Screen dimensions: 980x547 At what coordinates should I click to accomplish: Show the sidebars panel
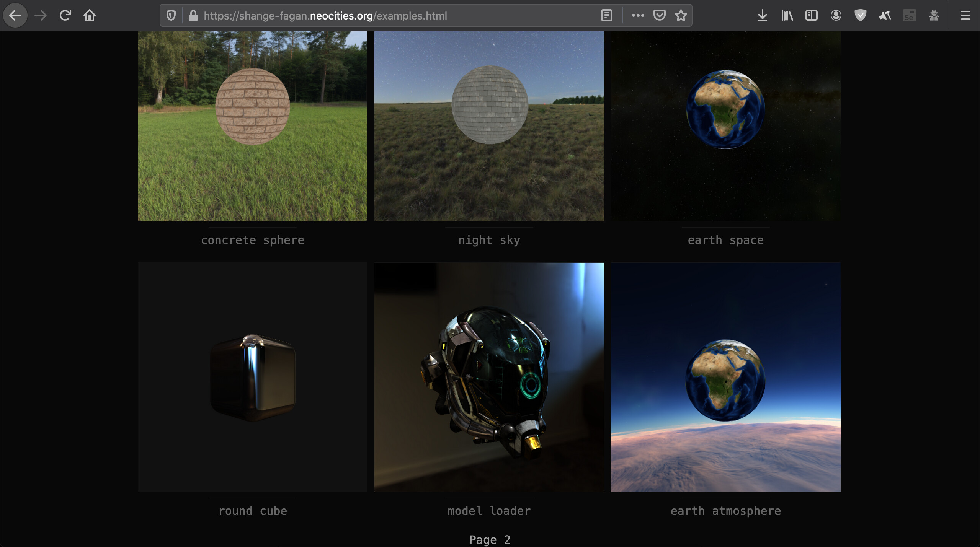[x=812, y=16]
